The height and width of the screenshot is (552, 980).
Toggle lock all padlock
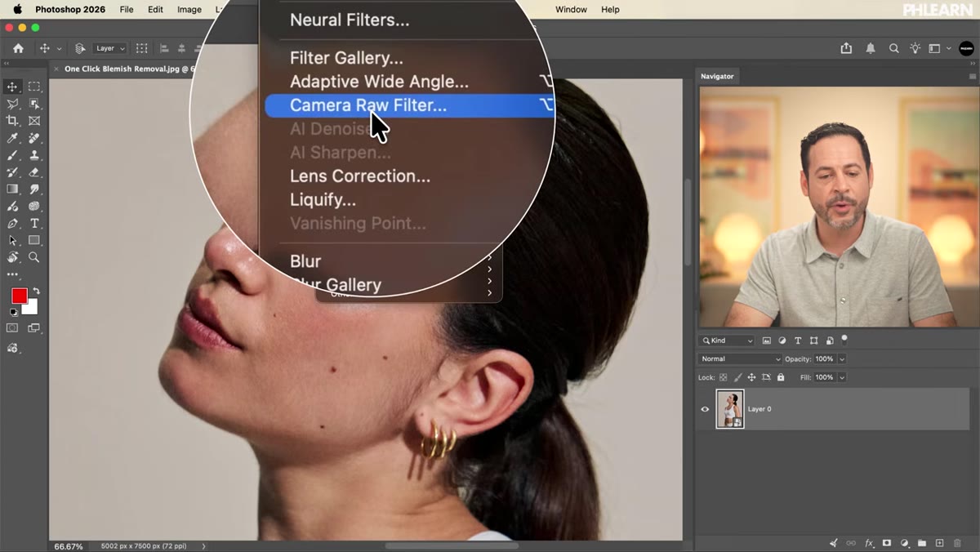(x=781, y=377)
